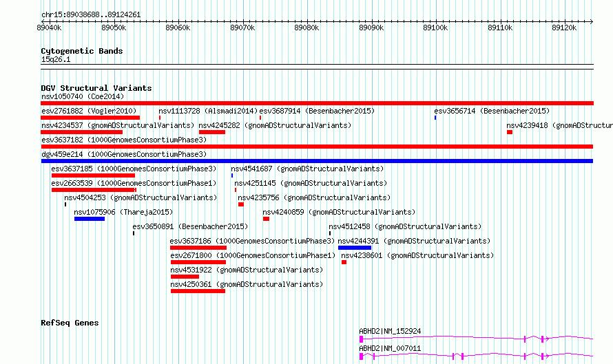Click the blue nsv4244391 variant bar
Screen dimensions: 613x364
tap(355, 248)
